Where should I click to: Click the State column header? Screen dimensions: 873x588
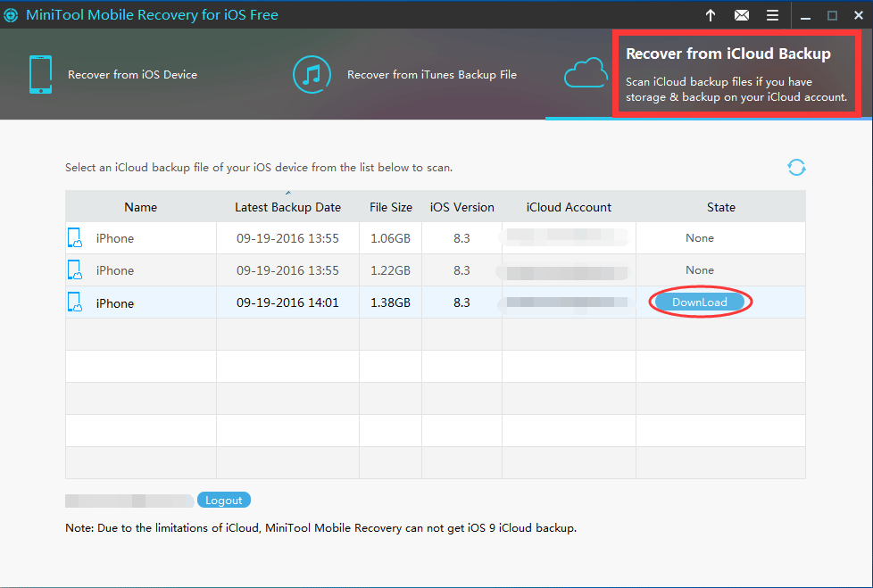[x=721, y=207]
